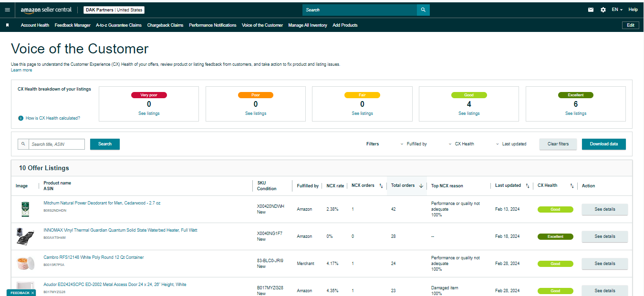See listings under Very poor
This screenshot has height=296, width=644.
point(149,113)
